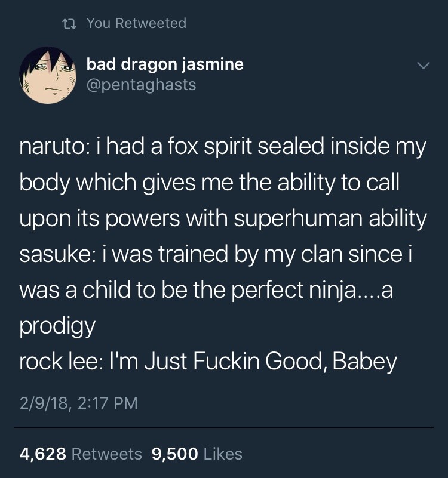Expand the tweet options chevron

423,64
